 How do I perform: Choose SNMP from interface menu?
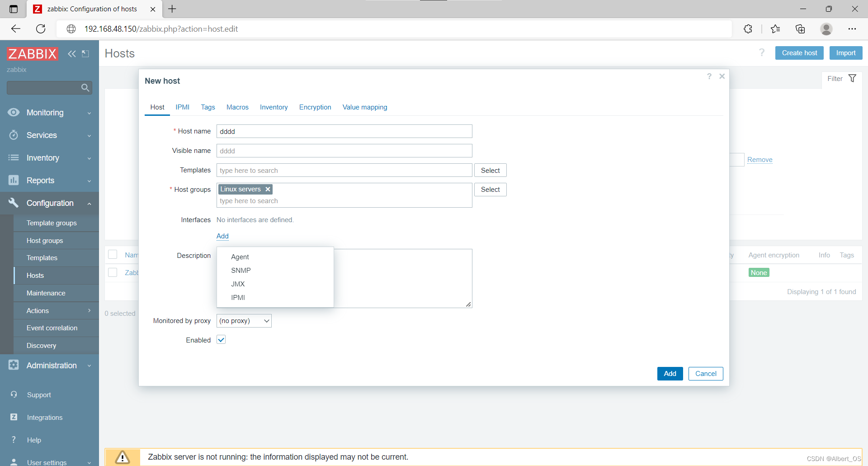point(275,270)
